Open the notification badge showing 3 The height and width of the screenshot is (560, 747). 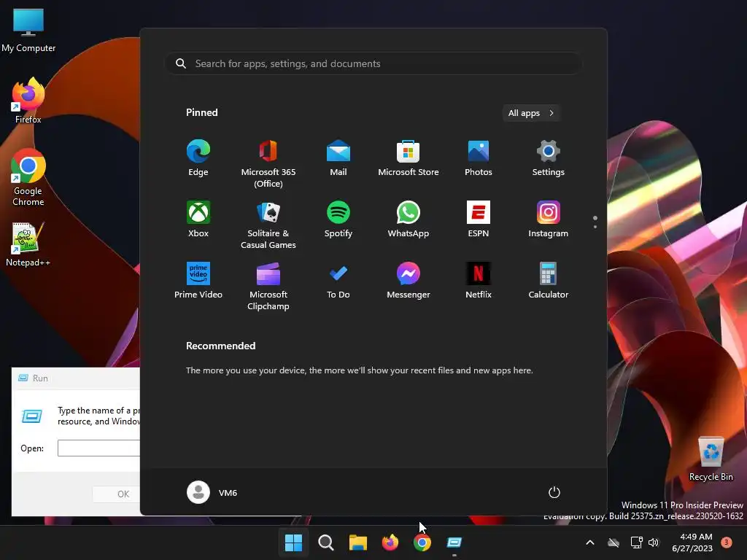[x=727, y=542]
